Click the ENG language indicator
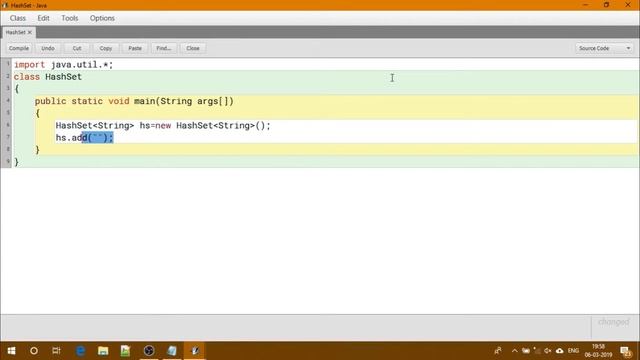The height and width of the screenshot is (360, 640). 573,351
